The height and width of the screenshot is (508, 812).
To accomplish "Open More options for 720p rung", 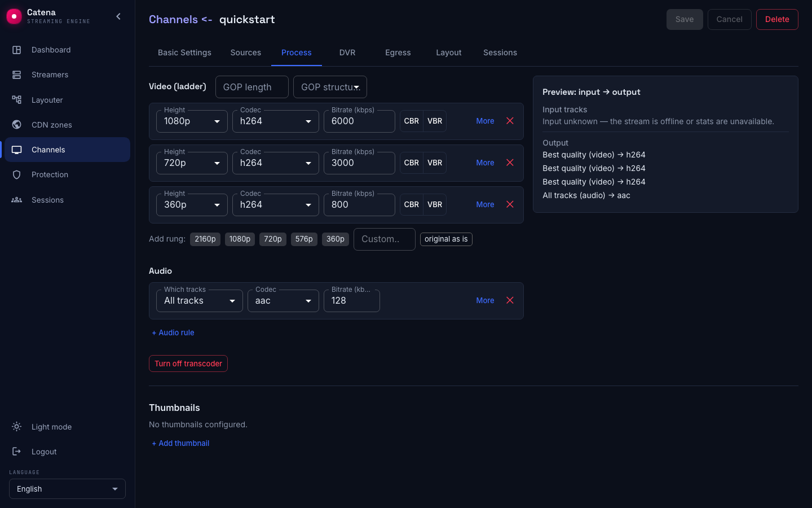I will 485,163.
